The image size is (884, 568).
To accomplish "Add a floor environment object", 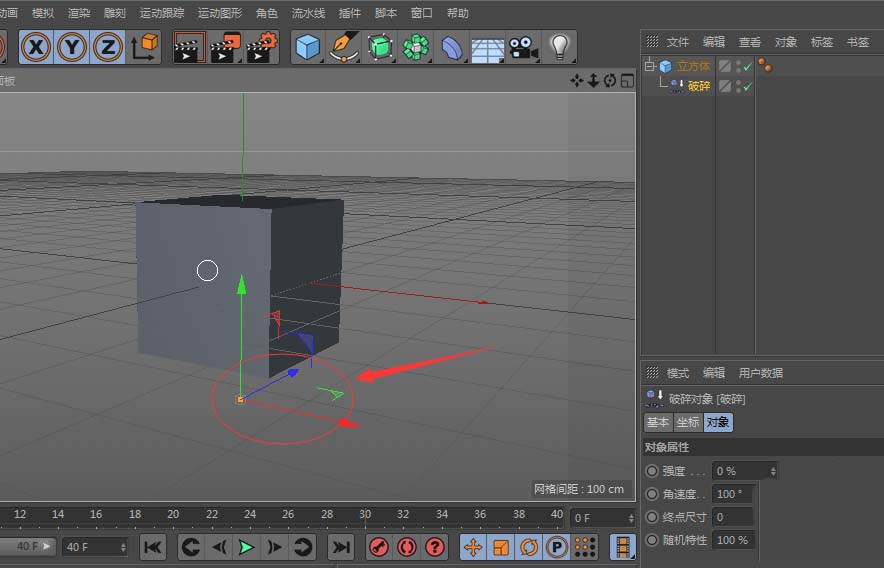I will 488,49.
